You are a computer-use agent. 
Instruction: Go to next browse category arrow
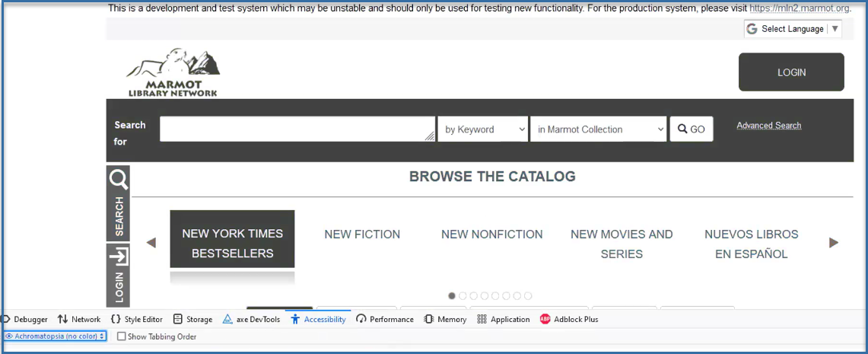click(x=834, y=243)
